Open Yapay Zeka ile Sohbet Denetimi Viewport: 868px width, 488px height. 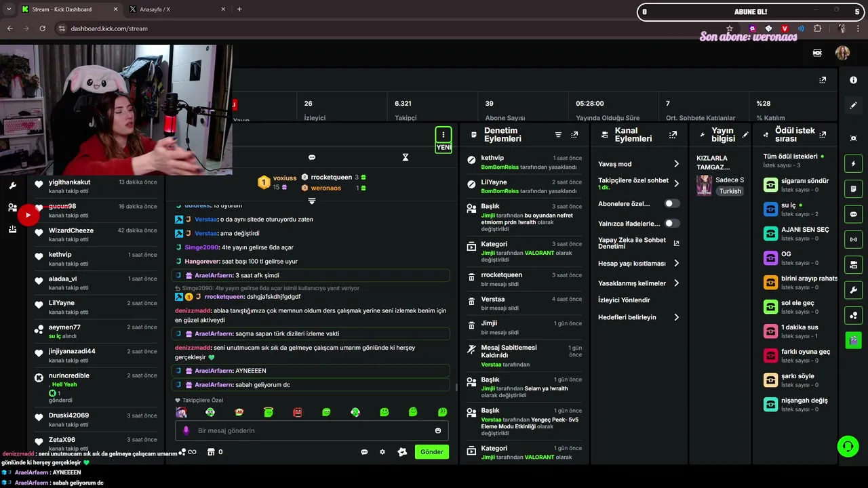(639, 243)
